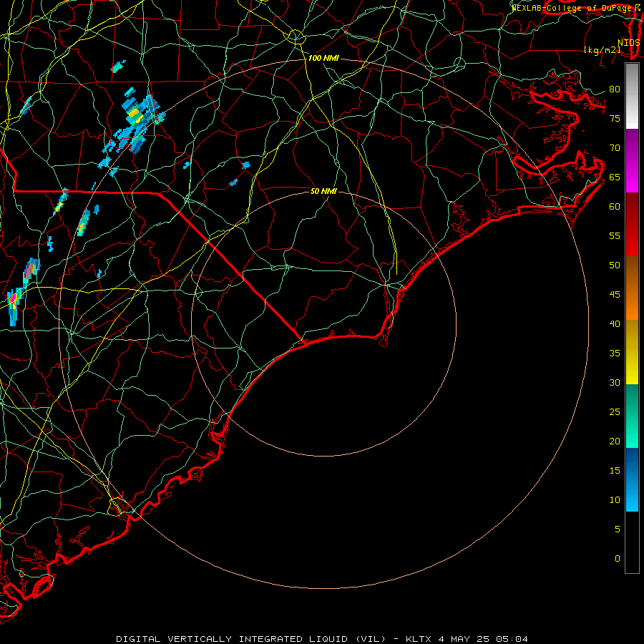Click the scale value 25 on the color scale
Screen dimensions: 644x644
pos(615,412)
